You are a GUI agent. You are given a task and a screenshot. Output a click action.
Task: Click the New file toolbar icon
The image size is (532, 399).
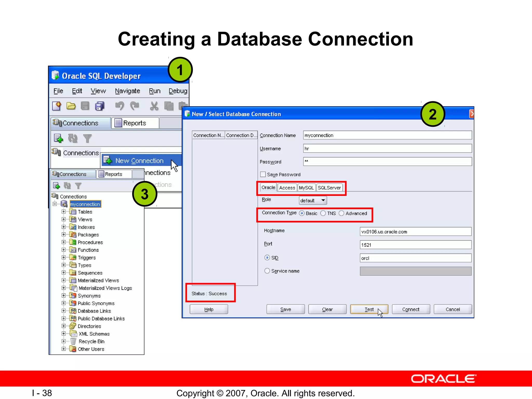tap(57, 106)
